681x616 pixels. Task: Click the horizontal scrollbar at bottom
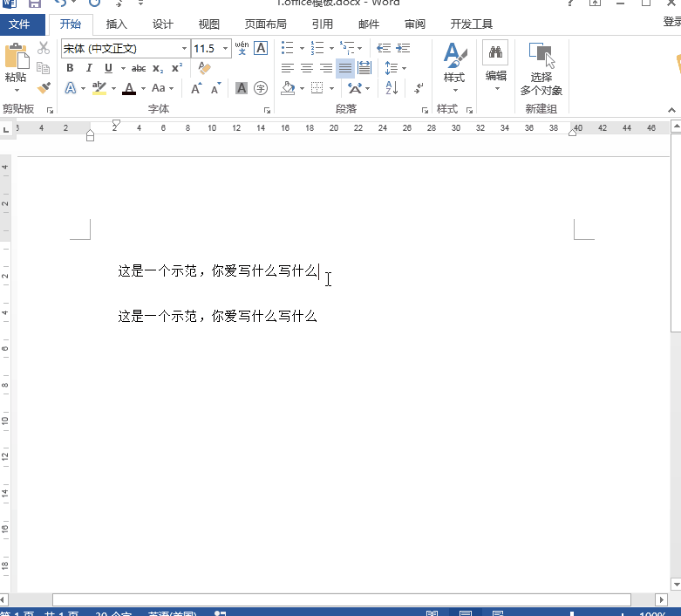[x=340, y=600]
